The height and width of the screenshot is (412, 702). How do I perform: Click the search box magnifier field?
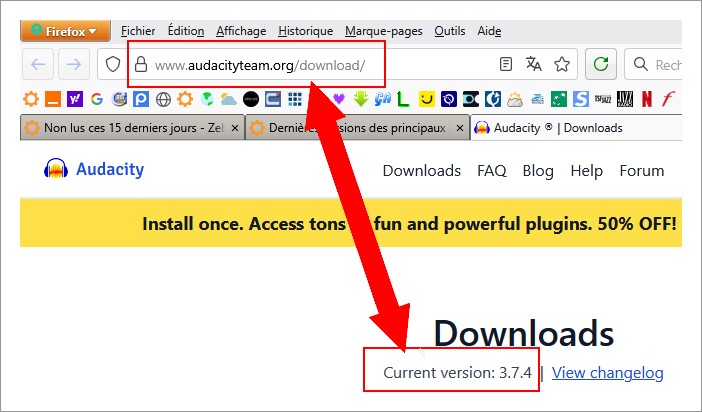(654, 64)
